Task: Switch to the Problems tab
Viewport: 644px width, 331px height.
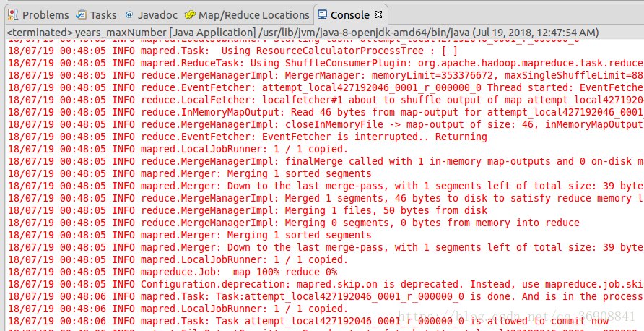Action: [38, 15]
